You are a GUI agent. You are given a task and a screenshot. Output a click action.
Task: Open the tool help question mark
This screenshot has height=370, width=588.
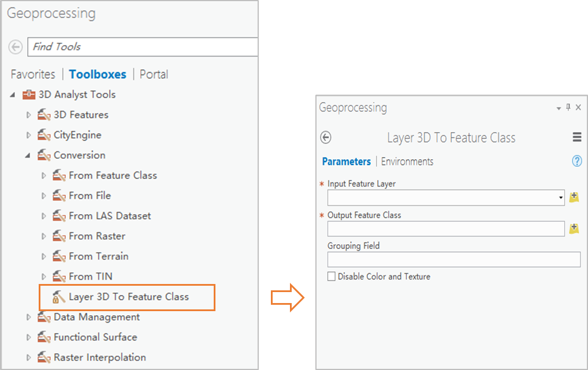tap(576, 162)
